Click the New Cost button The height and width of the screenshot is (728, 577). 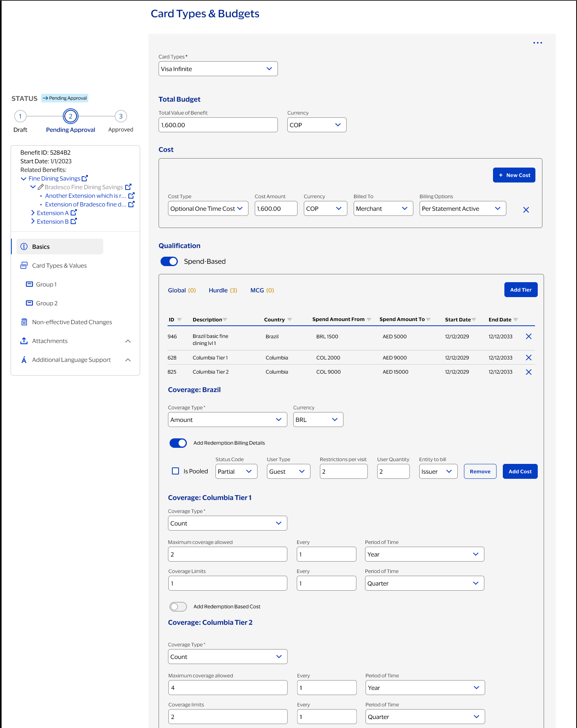514,175
